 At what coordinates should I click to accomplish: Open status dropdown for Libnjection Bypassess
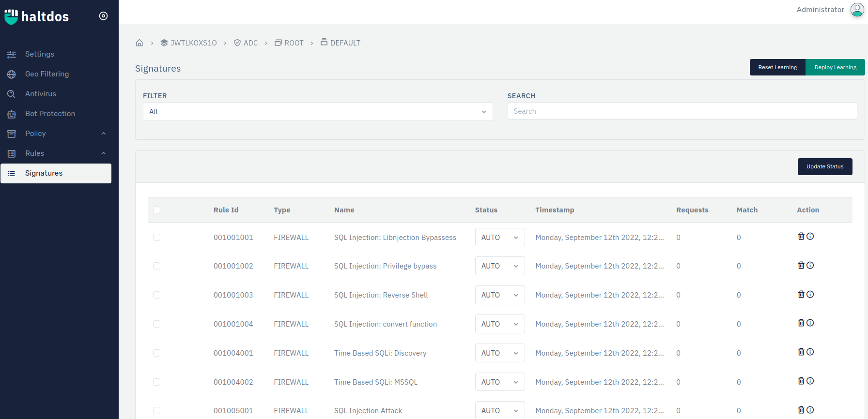[500, 238]
